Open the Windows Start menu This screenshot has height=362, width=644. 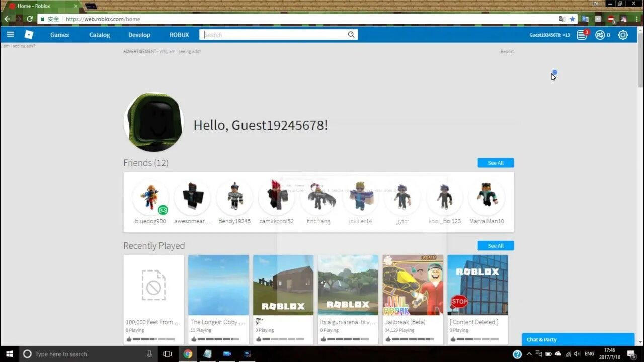point(9,354)
